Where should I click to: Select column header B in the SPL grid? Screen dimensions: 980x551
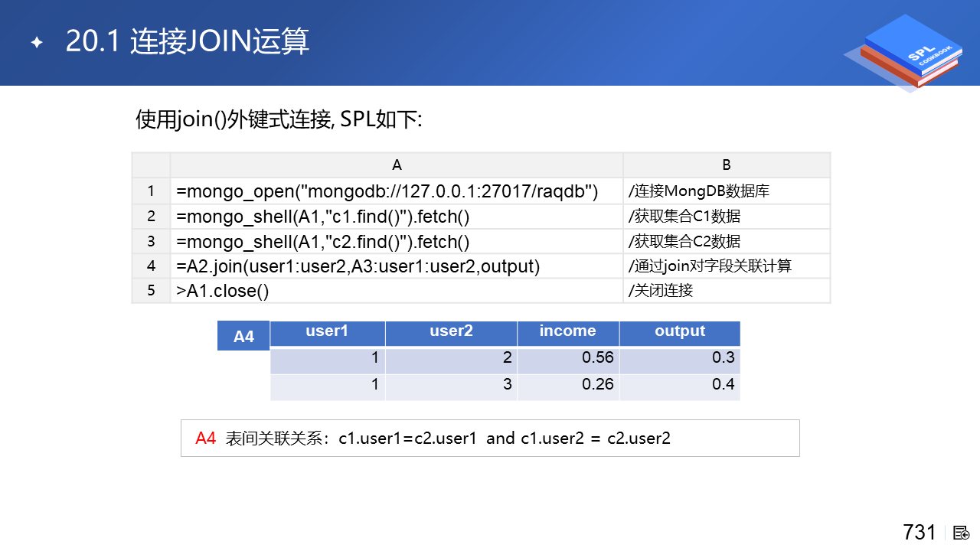tap(727, 165)
